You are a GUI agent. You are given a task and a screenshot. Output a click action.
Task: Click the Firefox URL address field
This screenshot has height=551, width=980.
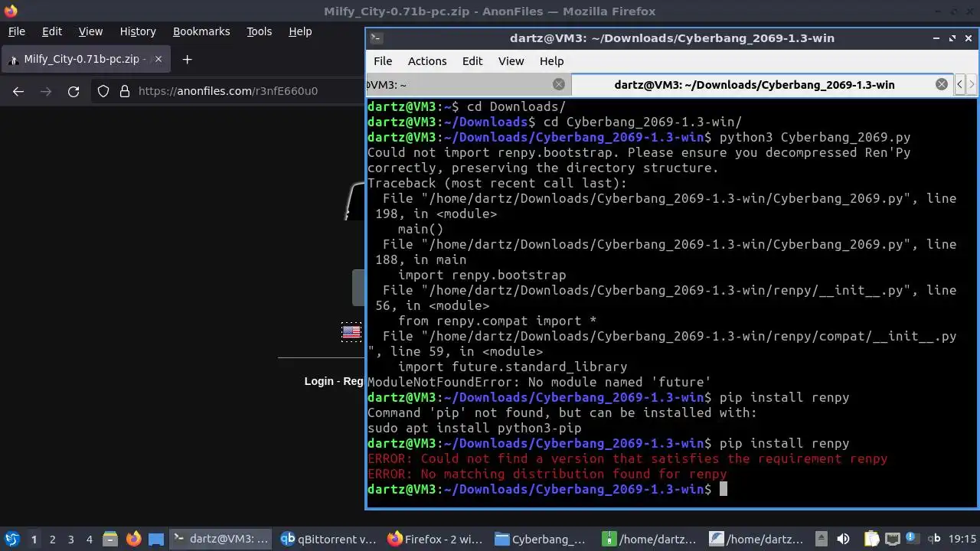(x=227, y=91)
